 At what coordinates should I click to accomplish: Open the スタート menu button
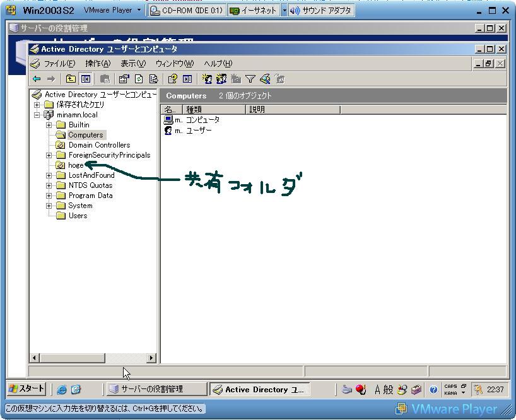coord(26,388)
